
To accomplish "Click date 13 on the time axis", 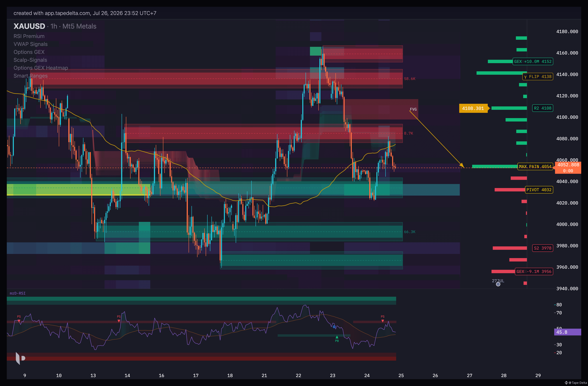I will click(93, 375).
